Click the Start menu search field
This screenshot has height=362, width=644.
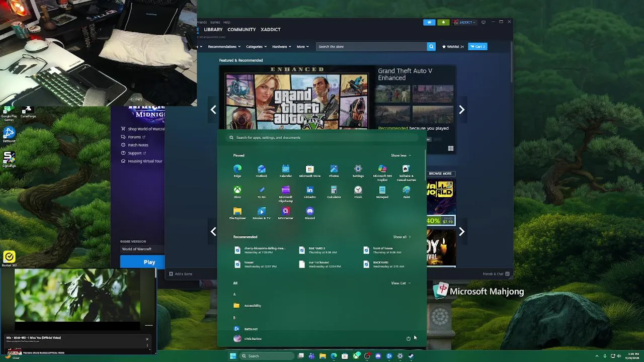point(322,137)
